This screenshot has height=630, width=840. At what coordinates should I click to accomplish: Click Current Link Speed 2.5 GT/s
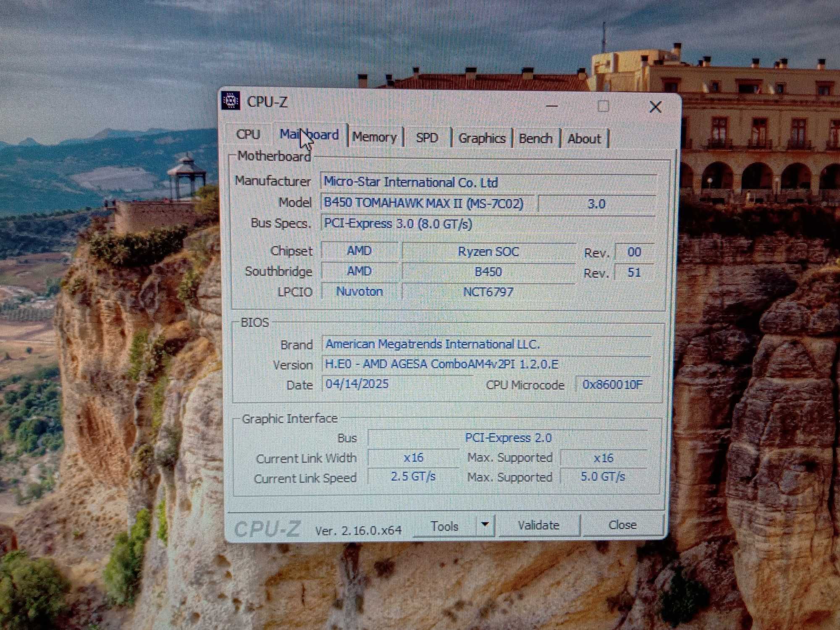click(x=413, y=477)
